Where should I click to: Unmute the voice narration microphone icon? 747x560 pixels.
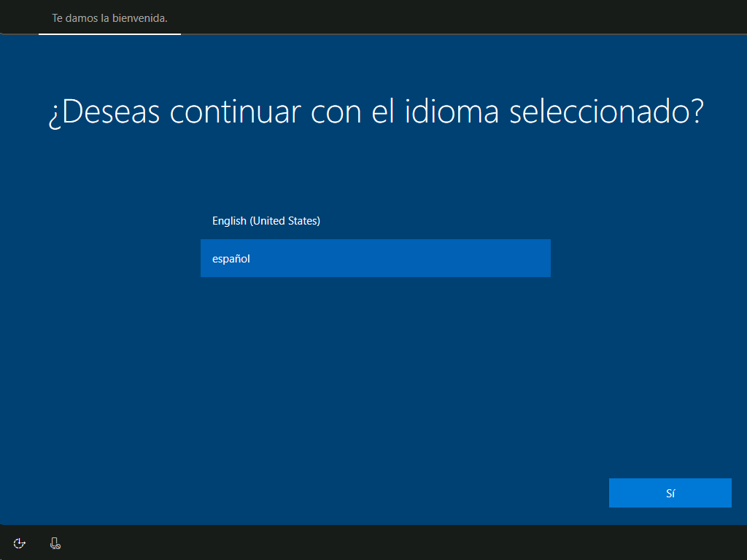point(55,542)
